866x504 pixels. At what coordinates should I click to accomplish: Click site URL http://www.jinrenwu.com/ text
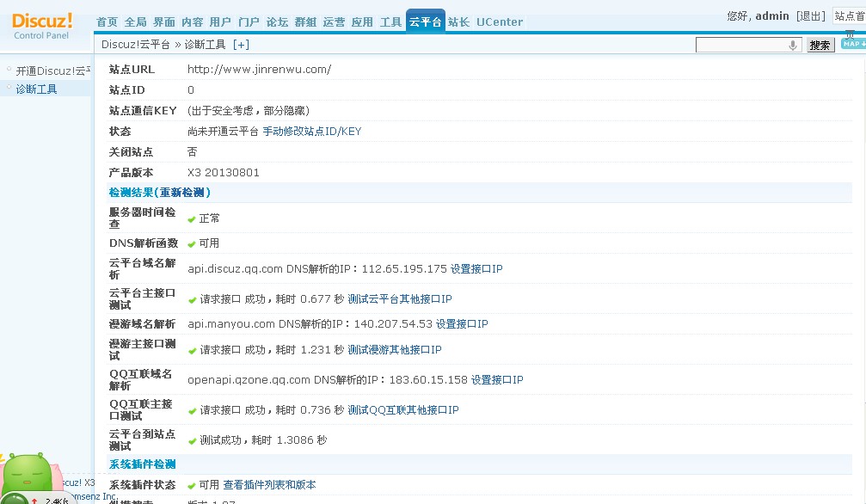(260, 70)
